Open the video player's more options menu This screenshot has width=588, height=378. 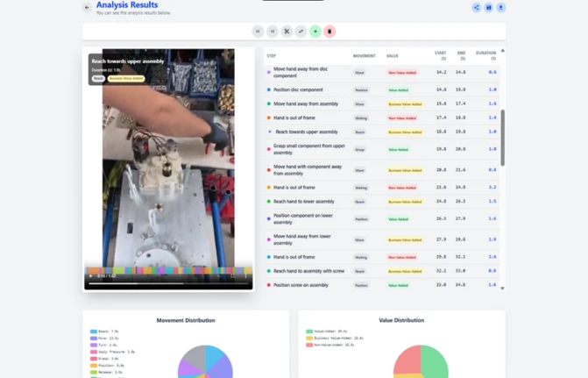pyautogui.click(x=246, y=276)
